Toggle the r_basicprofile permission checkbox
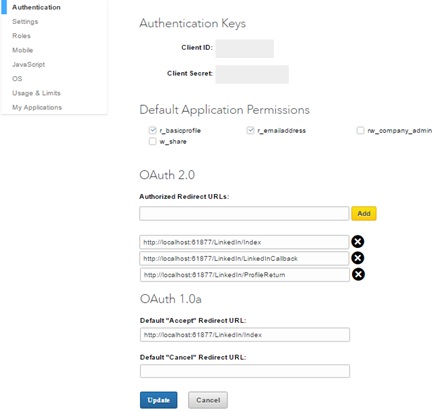Screen dimensions: 437x412 [153, 130]
